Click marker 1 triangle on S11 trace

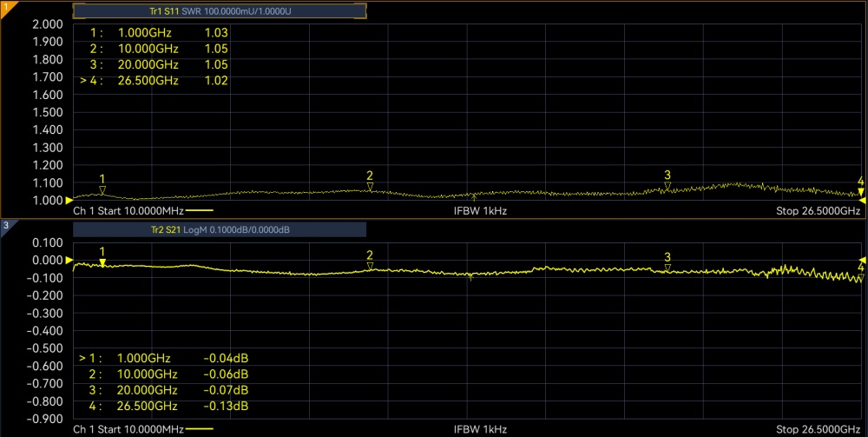(102, 189)
